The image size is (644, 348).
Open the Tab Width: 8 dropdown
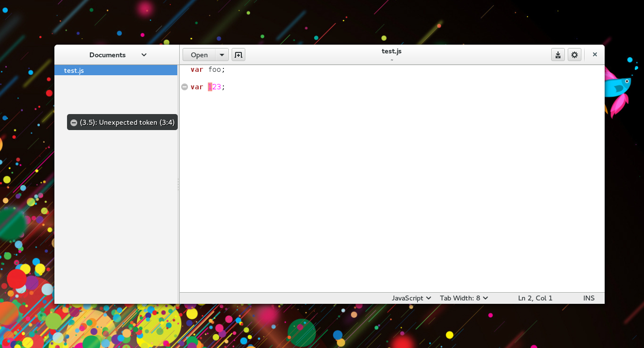[463, 298]
